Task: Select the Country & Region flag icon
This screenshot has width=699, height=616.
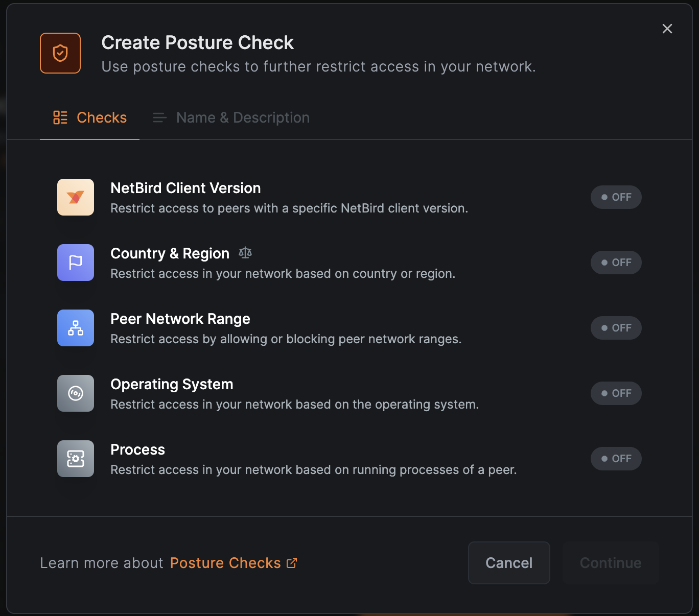Action: click(75, 263)
